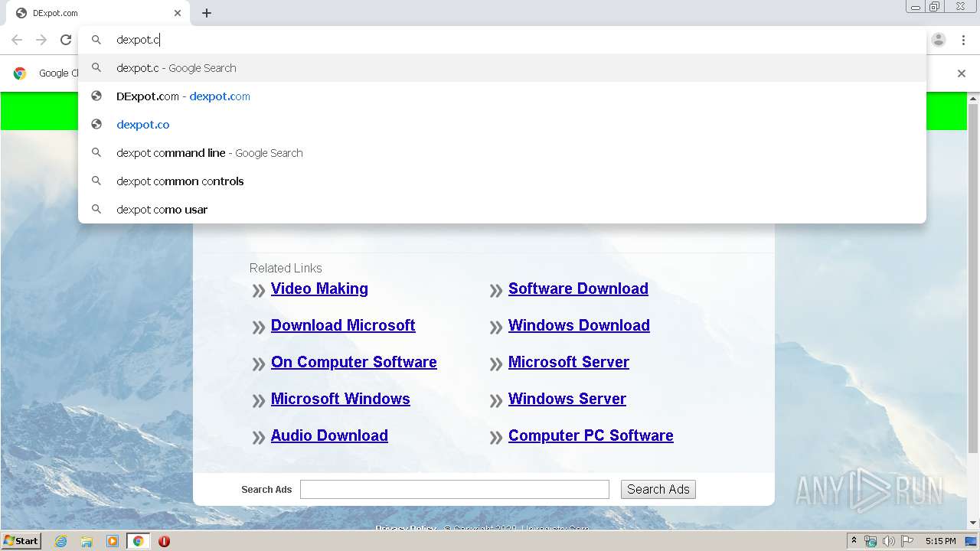Click the search icon in address bar

[96, 40]
